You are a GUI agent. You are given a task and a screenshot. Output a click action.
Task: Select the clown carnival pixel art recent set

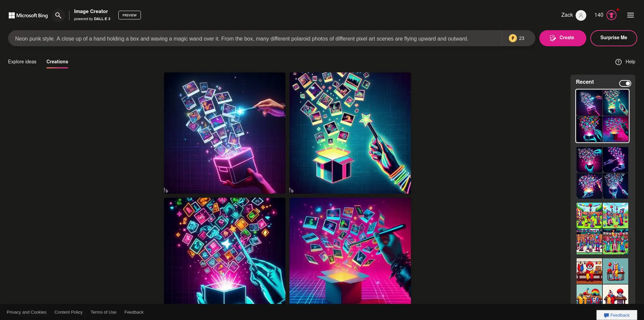coord(602,229)
